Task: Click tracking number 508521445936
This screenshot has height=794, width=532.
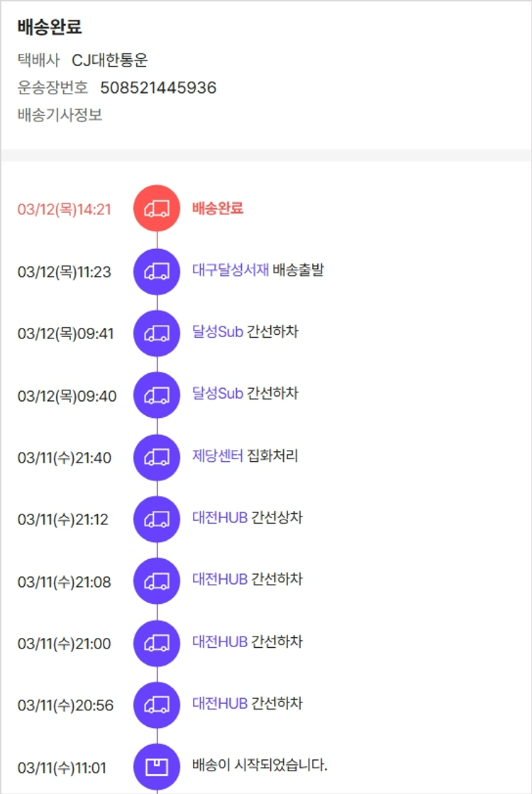Action: tap(158, 88)
